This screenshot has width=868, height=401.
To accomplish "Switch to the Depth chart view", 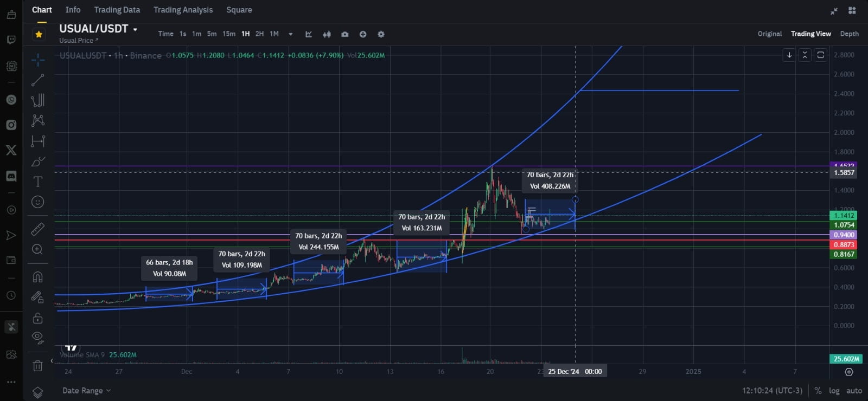I will point(850,34).
